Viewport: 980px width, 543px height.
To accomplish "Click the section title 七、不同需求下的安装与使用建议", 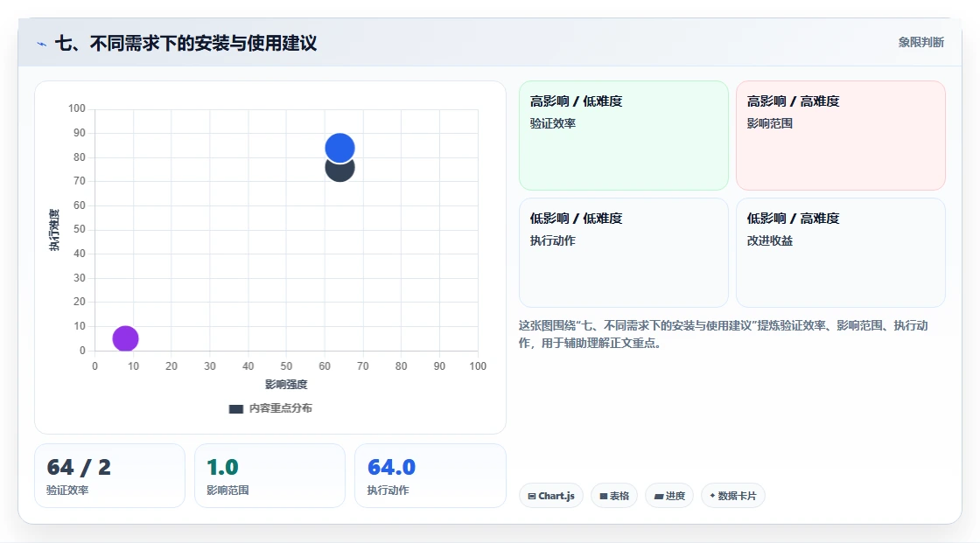I will tap(185, 43).
